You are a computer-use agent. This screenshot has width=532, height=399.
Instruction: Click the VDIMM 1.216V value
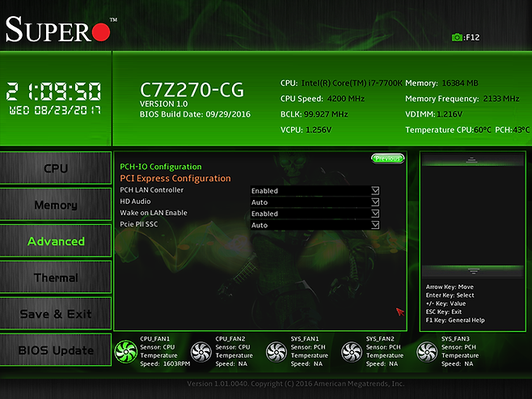click(450, 114)
